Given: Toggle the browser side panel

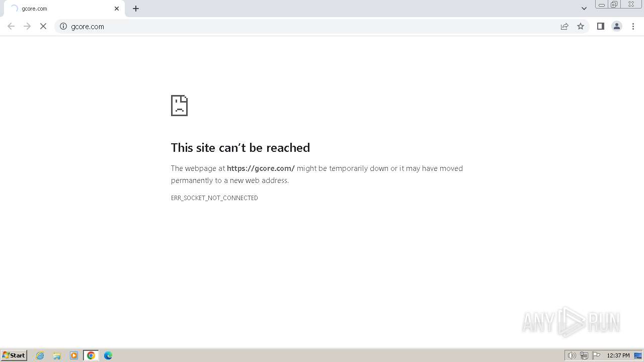Looking at the screenshot, I should click(600, 26).
